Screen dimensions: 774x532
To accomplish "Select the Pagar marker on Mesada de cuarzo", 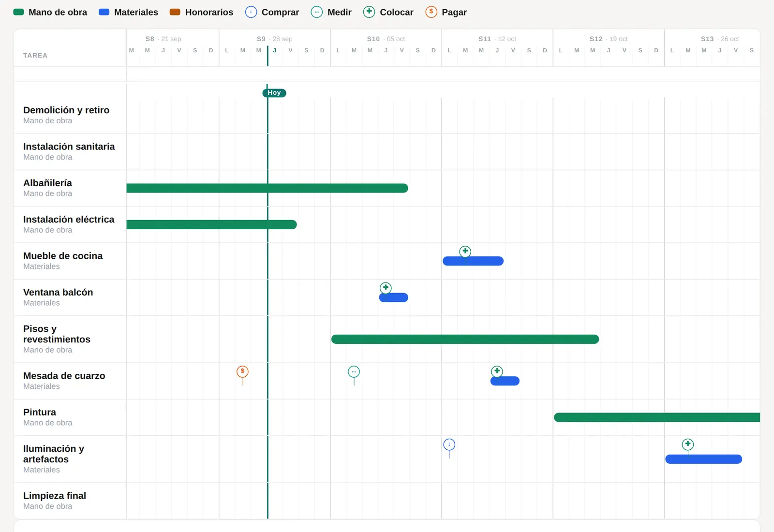I will (242, 371).
